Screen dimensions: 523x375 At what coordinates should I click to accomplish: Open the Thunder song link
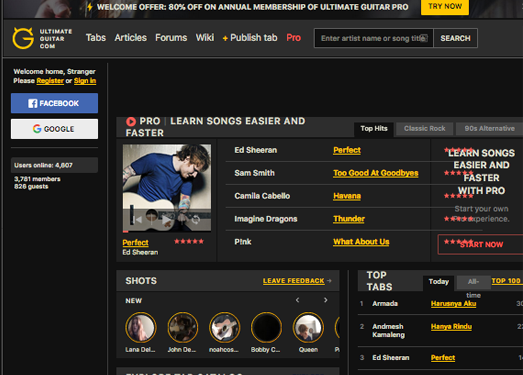tap(349, 219)
